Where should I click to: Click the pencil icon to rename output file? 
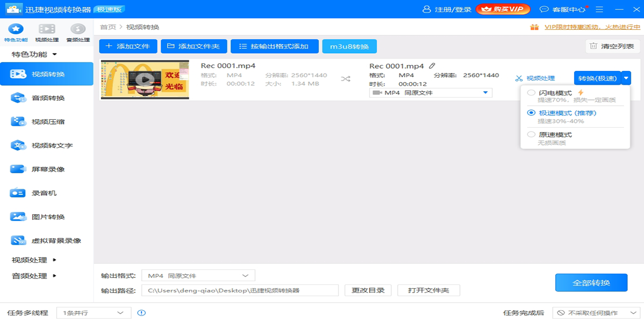click(433, 65)
